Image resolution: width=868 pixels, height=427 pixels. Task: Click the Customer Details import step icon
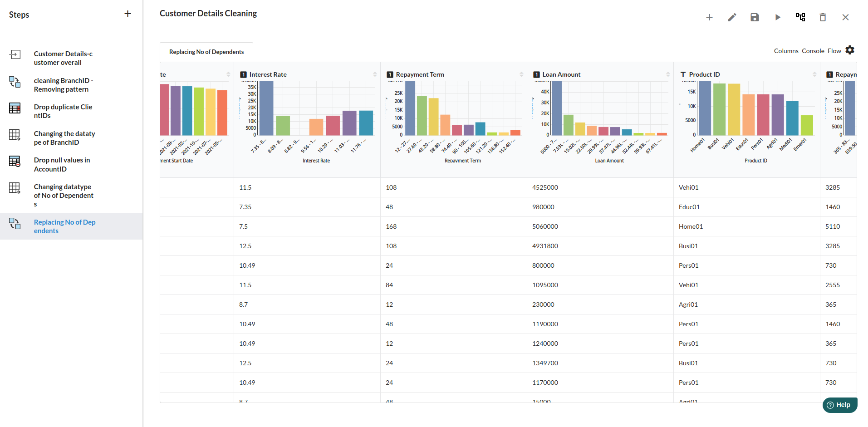[15, 54]
